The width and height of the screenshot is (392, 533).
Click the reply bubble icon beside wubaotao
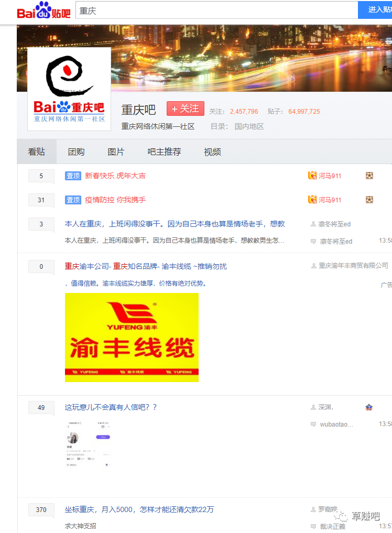(313, 424)
